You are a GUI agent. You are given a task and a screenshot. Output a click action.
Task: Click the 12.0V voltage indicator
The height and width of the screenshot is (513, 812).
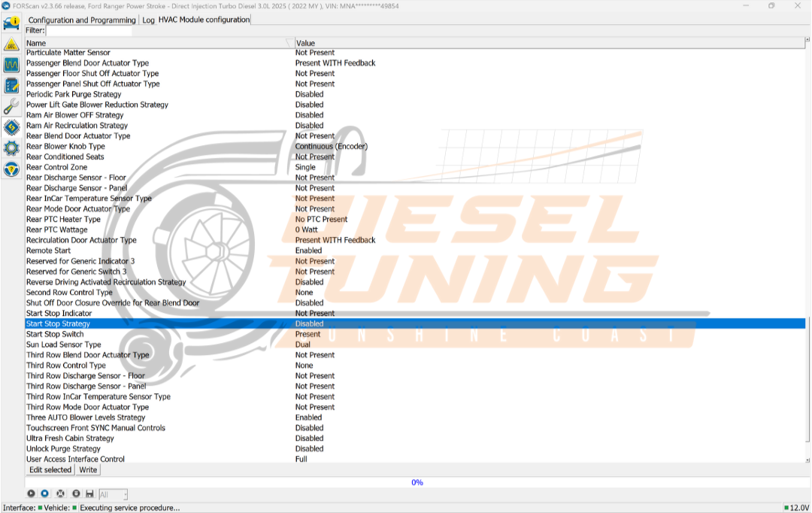point(796,508)
